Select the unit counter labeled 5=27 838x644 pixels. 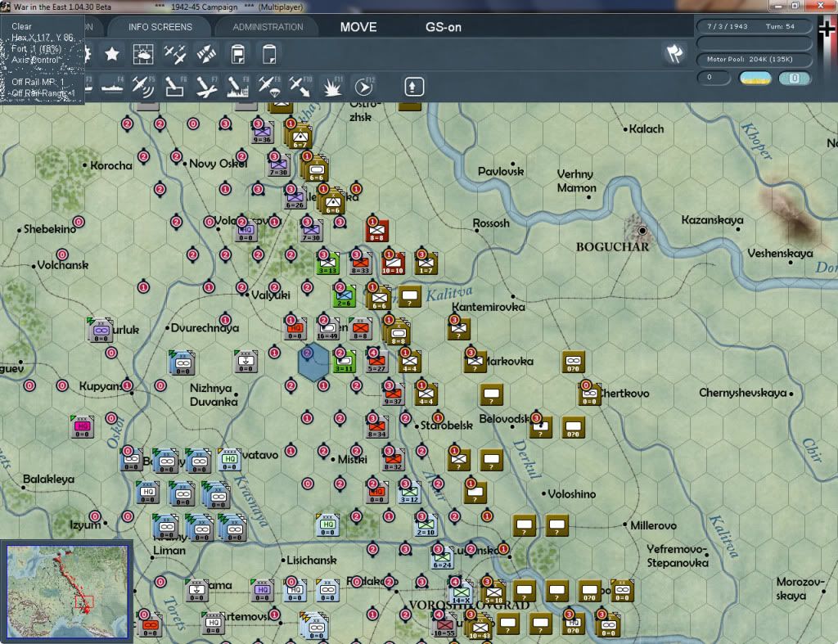point(376,362)
